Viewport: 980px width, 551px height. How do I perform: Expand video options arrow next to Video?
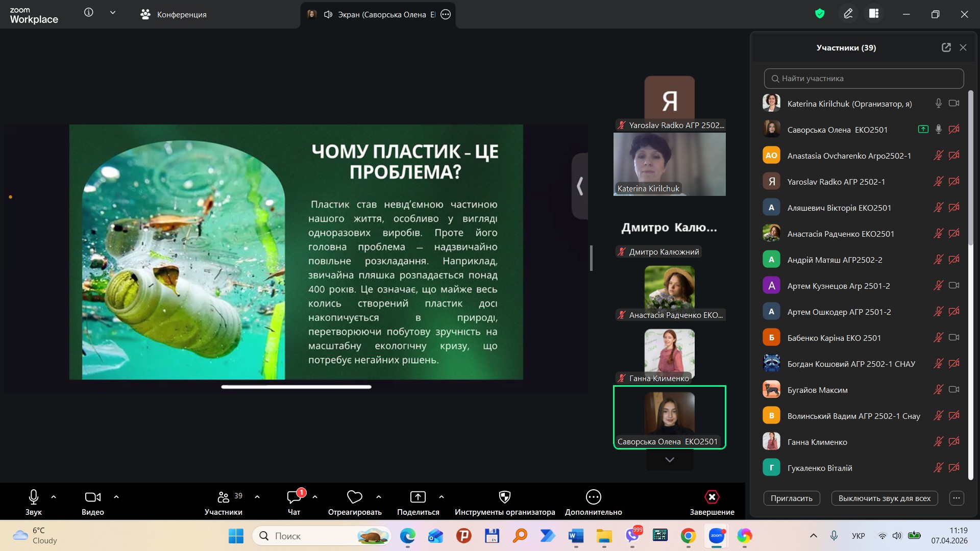[x=116, y=497]
